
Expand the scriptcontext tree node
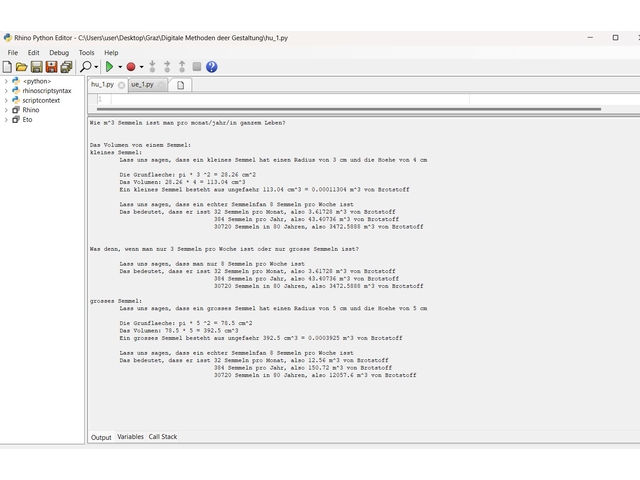click(x=6, y=100)
